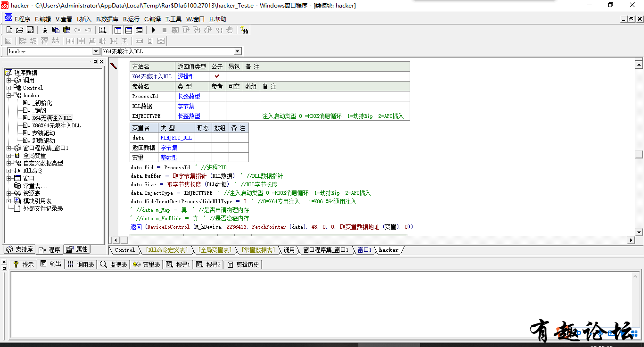
Task: Toggle the 公开 checkmark for X64无痕注入DLL
Action: (x=217, y=76)
